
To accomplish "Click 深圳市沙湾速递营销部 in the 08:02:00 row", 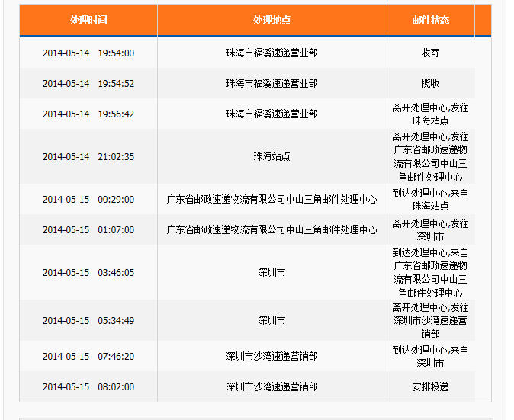I will tap(271, 387).
